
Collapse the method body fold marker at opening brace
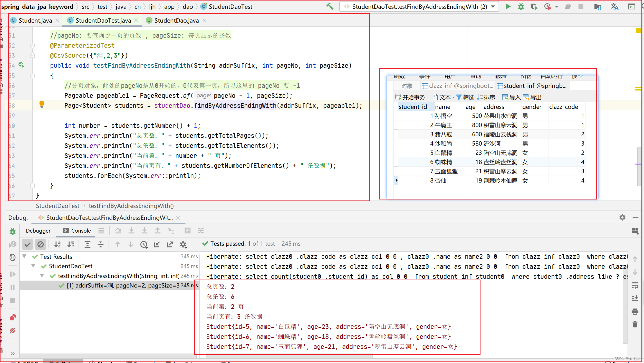(33, 76)
